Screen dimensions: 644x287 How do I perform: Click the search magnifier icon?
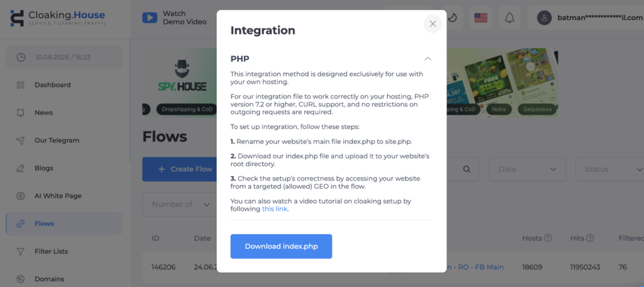coord(466,169)
